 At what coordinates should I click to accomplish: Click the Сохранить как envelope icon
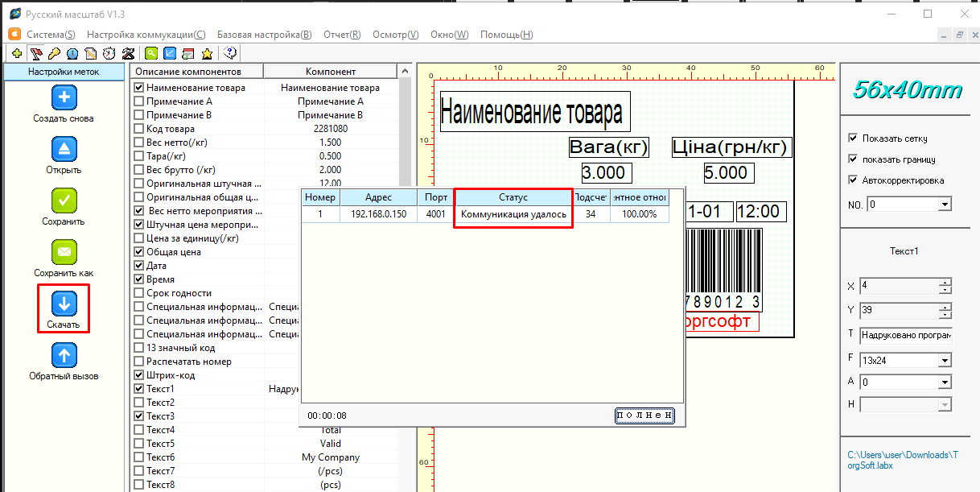point(64,252)
